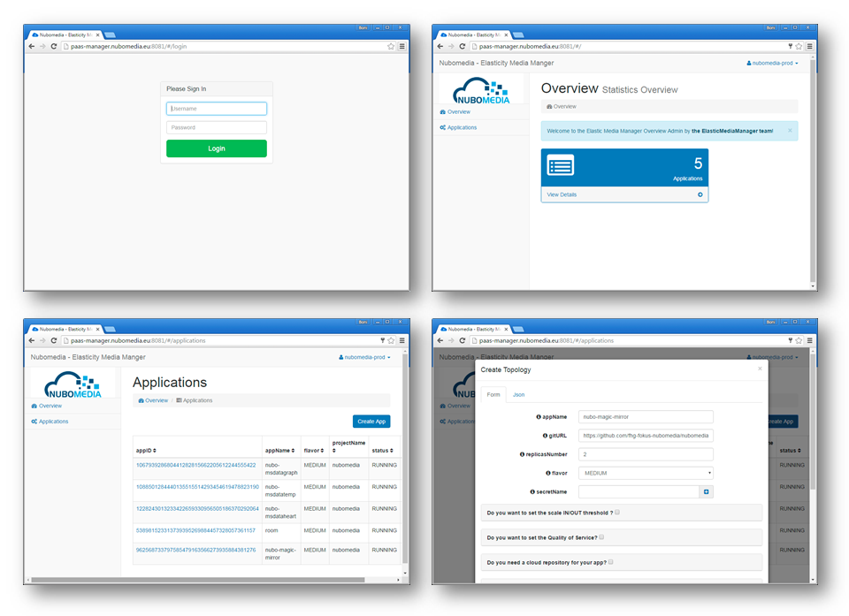Screen dimensions: 849x616
Task: Reload the Applications list browser window
Action: [54, 341]
